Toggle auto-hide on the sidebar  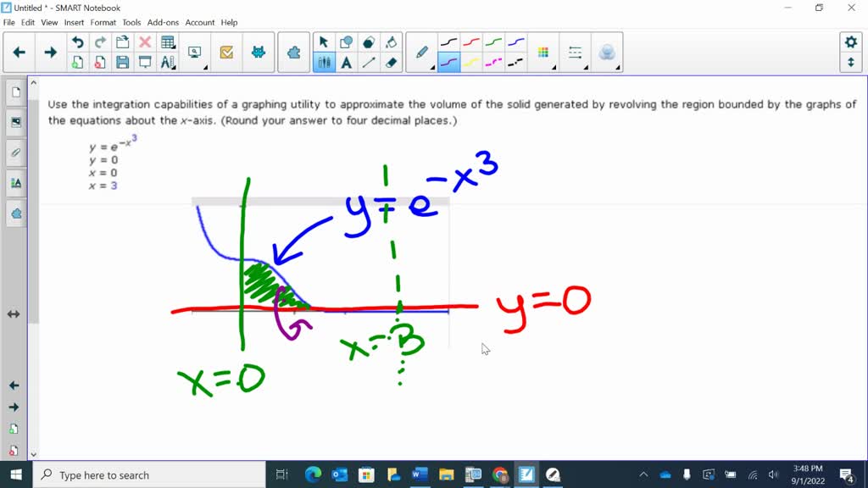point(13,313)
